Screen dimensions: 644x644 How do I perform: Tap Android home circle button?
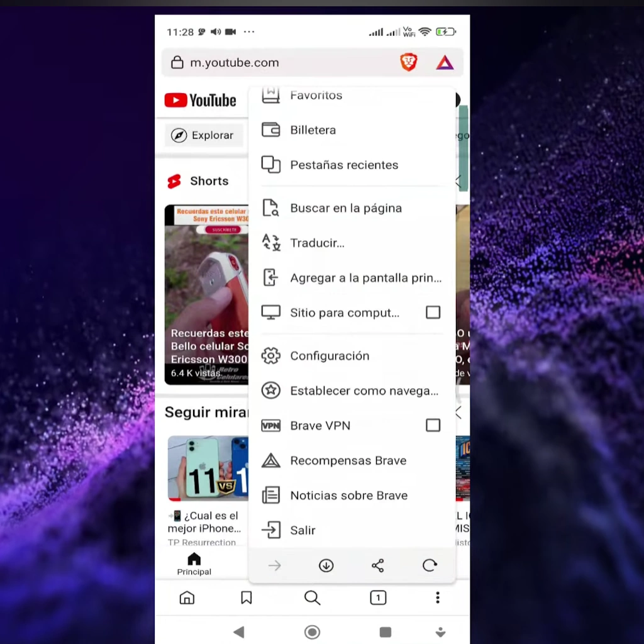click(312, 631)
